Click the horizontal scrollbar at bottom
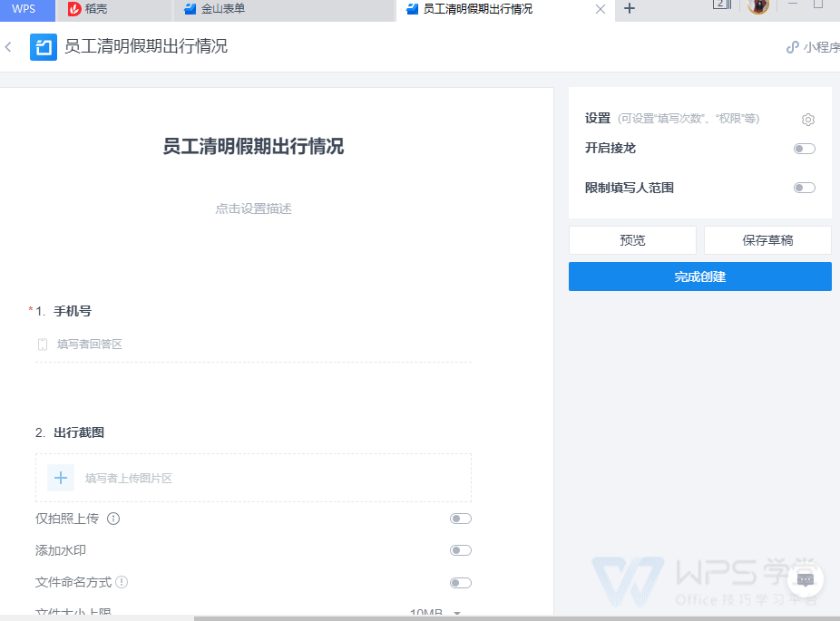 coord(516,618)
